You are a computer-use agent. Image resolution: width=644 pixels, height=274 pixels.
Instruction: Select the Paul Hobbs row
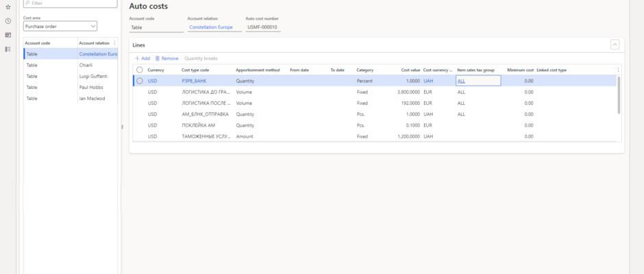(71, 87)
